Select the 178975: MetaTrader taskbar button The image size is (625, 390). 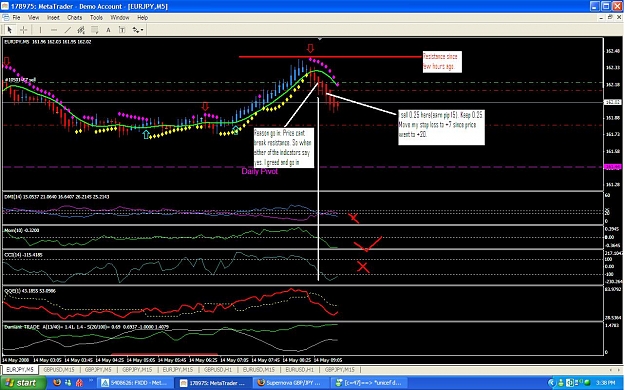214,383
